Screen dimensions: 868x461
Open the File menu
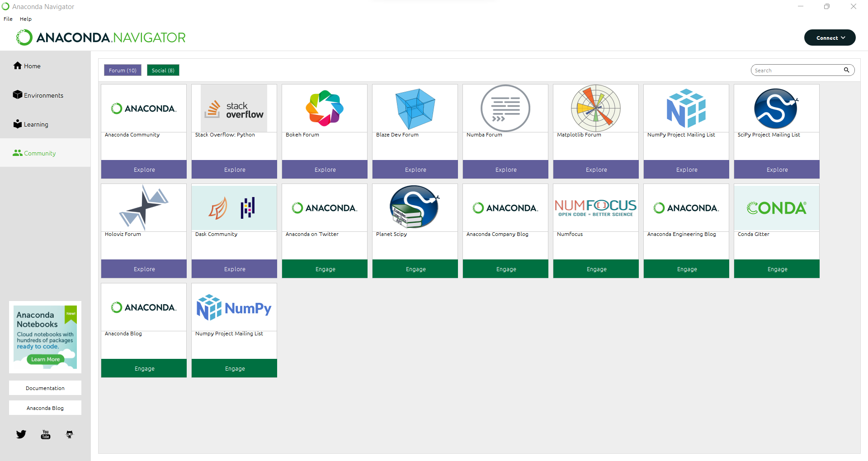(8, 19)
